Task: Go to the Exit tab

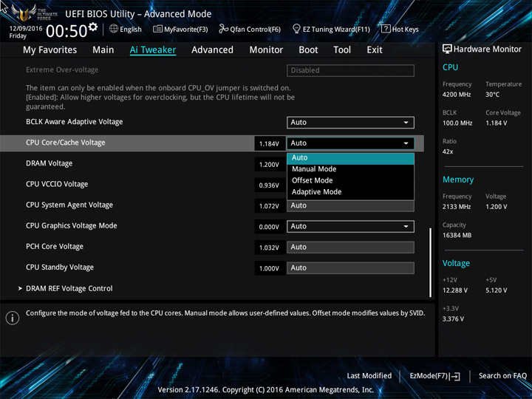Action: pos(375,50)
